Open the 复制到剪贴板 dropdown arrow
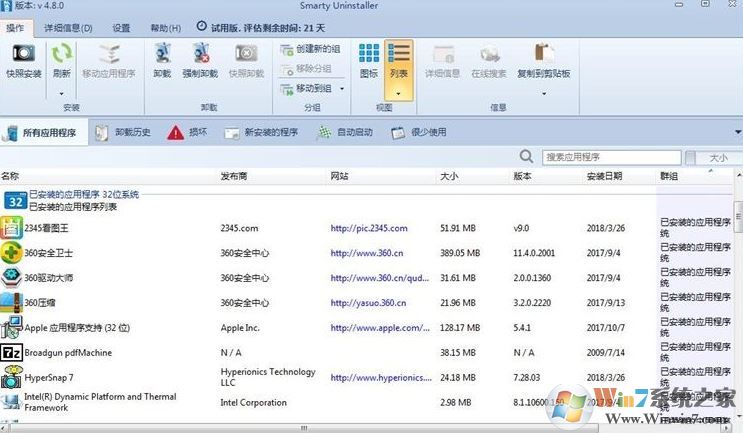The image size is (743, 433). point(544,94)
